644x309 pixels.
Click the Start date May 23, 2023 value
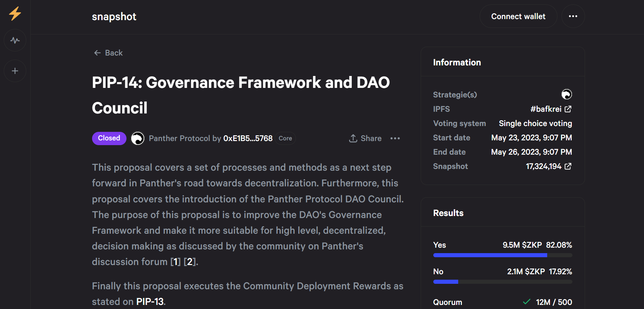[531, 138]
